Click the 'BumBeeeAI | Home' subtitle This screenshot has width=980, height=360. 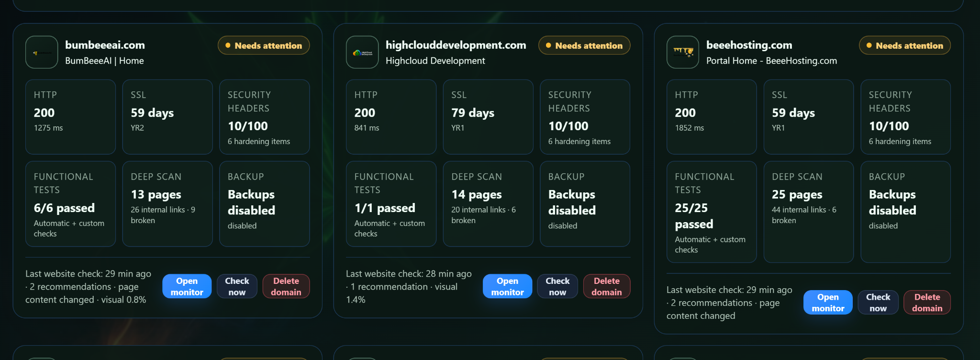click(x=104, y=61)
